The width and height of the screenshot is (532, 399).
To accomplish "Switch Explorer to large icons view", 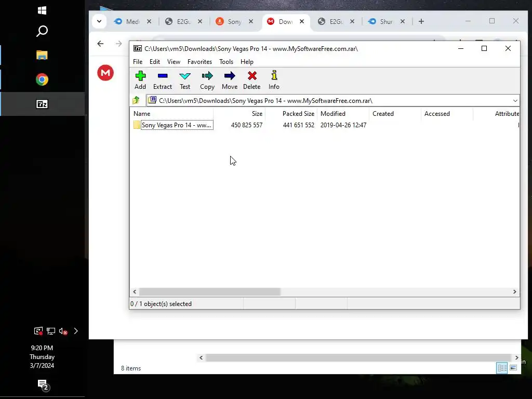I will 513,368.
